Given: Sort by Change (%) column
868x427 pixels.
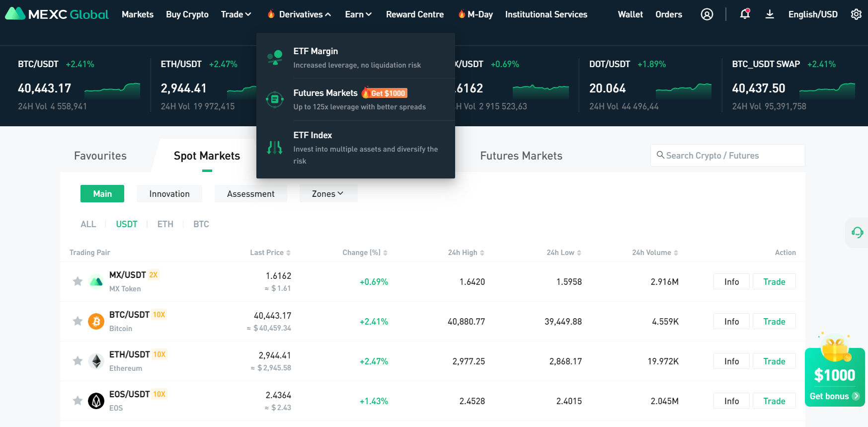Looking at the screenshot, I should click(365, 253).
